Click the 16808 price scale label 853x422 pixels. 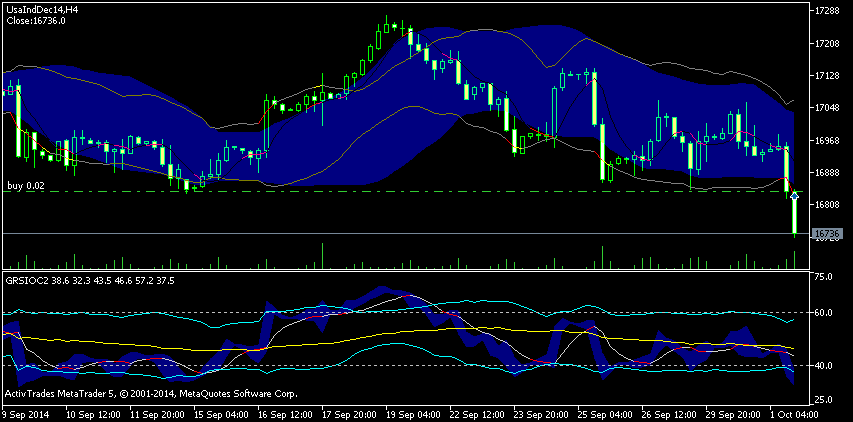tap(827, 204)
